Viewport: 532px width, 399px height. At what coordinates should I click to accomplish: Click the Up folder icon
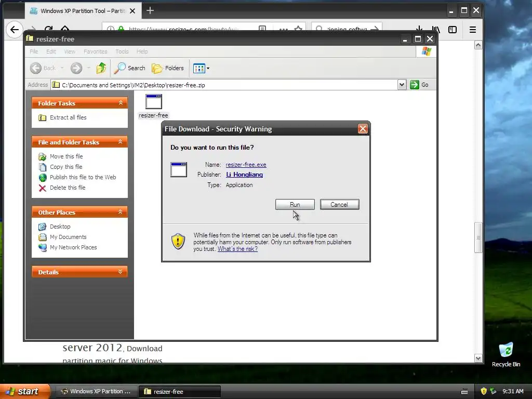pyautogui.click(x=101, y=68)
